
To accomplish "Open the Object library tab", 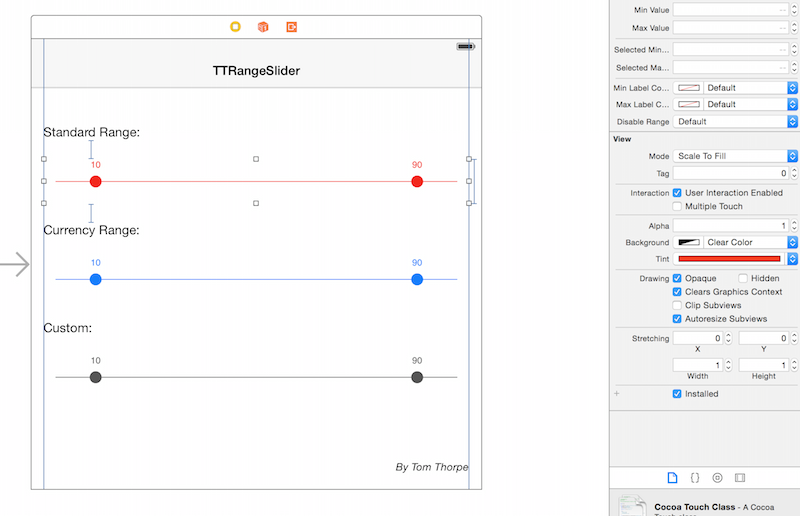I will point(717,478).
